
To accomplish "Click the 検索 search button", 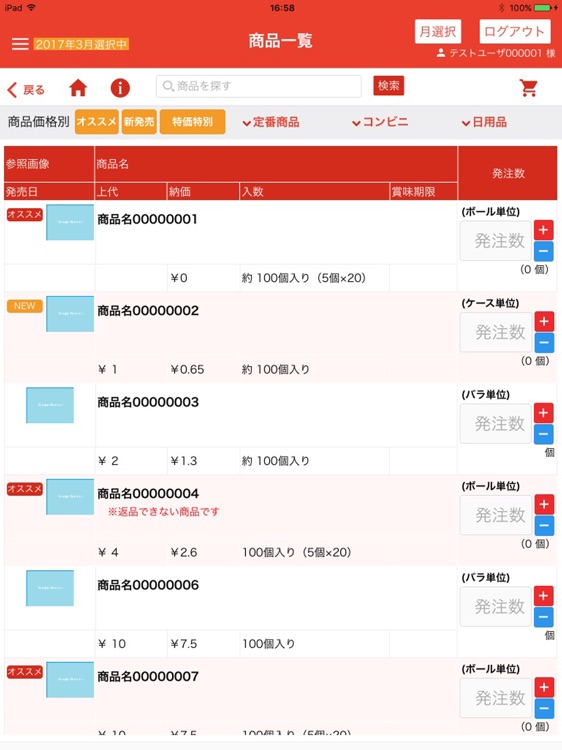I will point(388,86).
